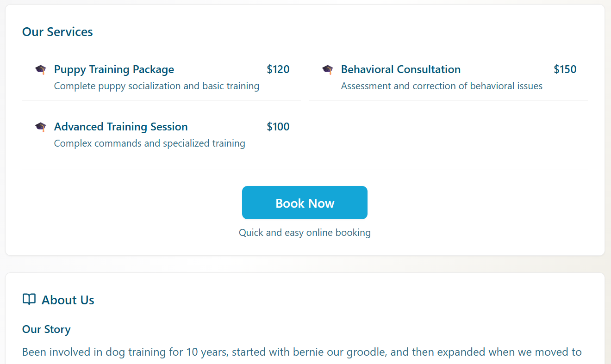Click the paragraph starting with Been involved
The height and width of the screenshot is (364, 611).
302,352
